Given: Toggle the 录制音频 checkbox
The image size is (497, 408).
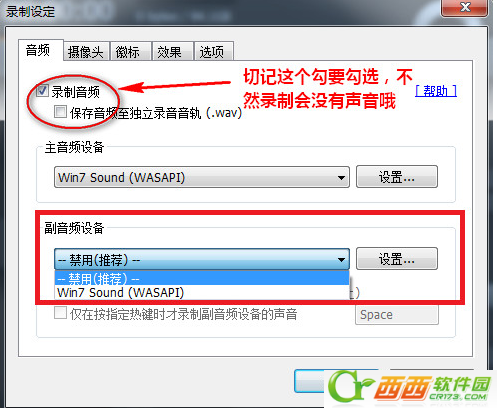Looking at the screenshot, I should pos(42,90).
